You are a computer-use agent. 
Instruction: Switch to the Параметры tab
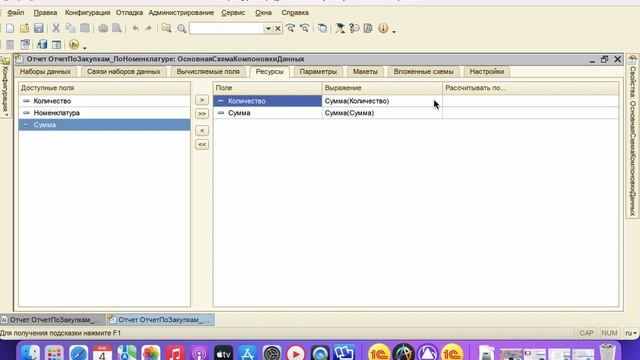[318, 71]
